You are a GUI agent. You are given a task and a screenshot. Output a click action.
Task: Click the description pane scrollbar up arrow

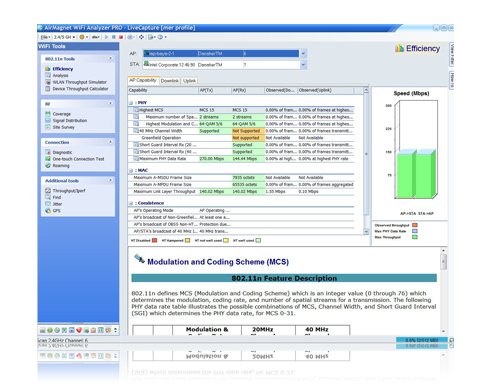point(443,250)
